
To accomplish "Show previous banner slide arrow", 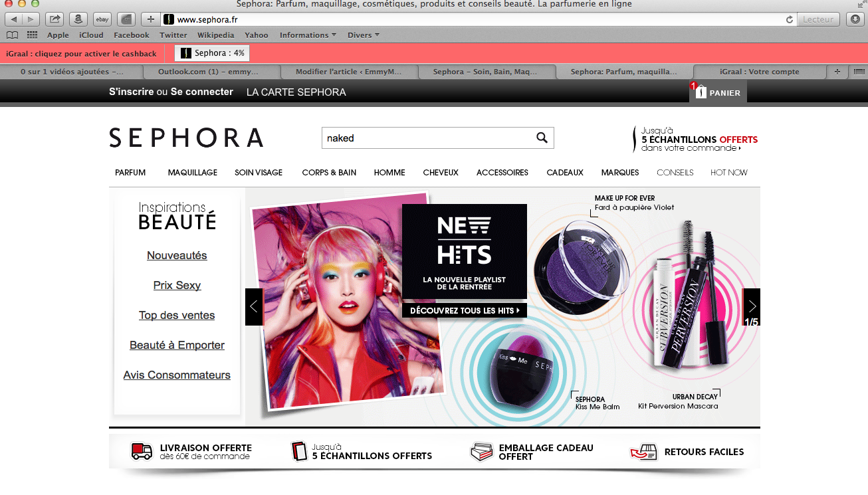I will tap(254, 307).
